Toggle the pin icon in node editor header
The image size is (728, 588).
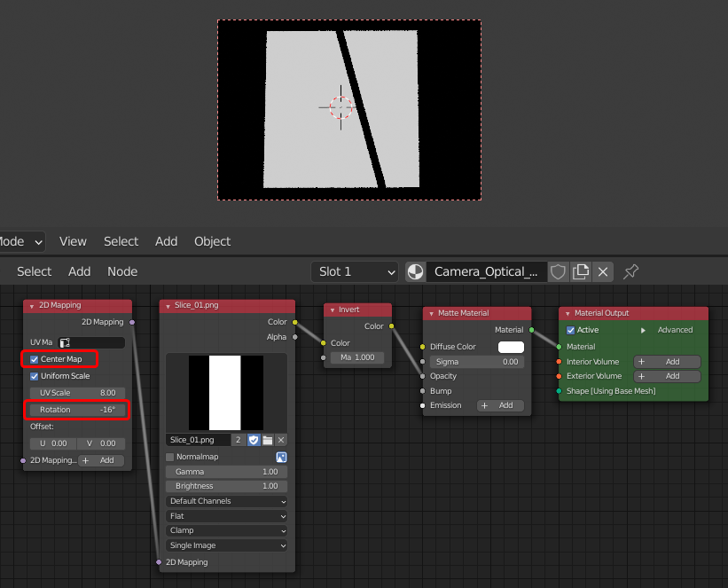click(631, 272)
